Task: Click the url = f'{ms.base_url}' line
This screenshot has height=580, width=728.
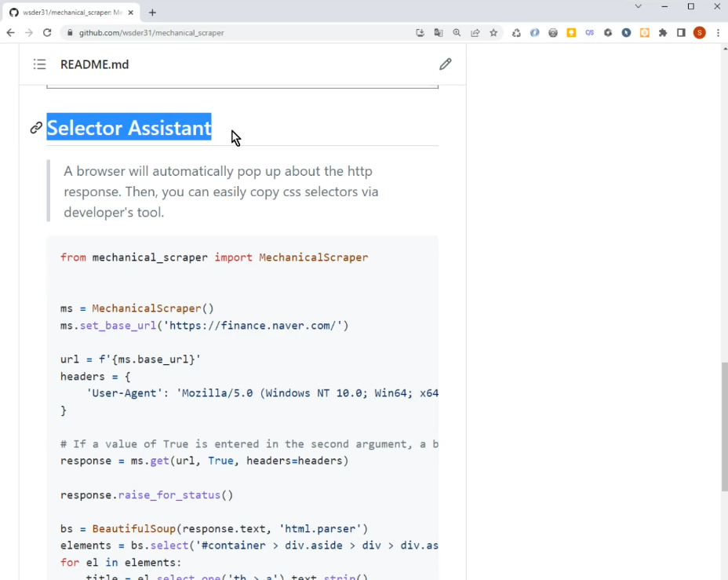Action: coord(130,359)
